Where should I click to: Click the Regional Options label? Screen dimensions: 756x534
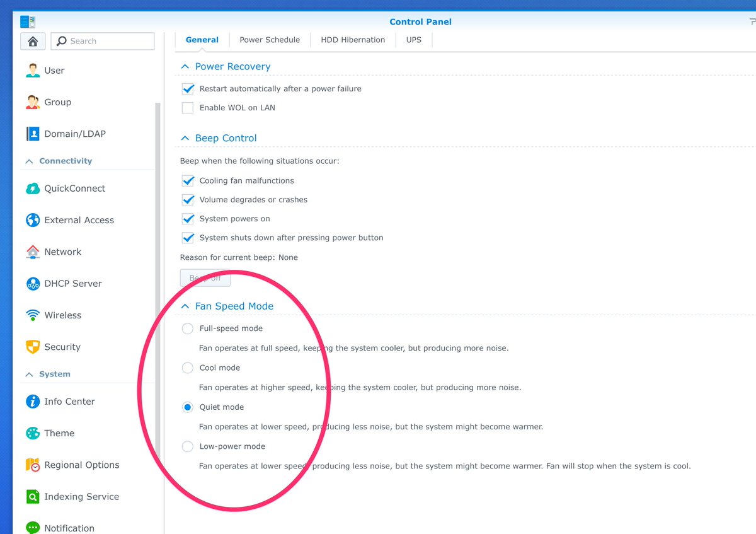82,465
